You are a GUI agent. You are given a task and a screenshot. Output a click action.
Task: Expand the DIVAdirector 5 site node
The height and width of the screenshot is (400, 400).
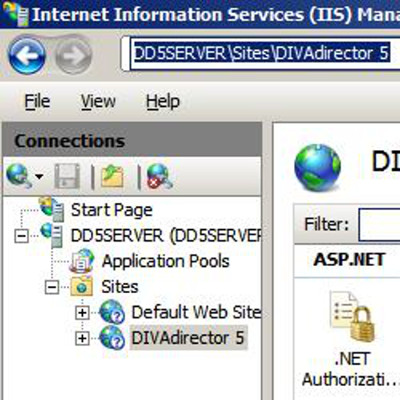pyautogui.click(x=82, y=339)
